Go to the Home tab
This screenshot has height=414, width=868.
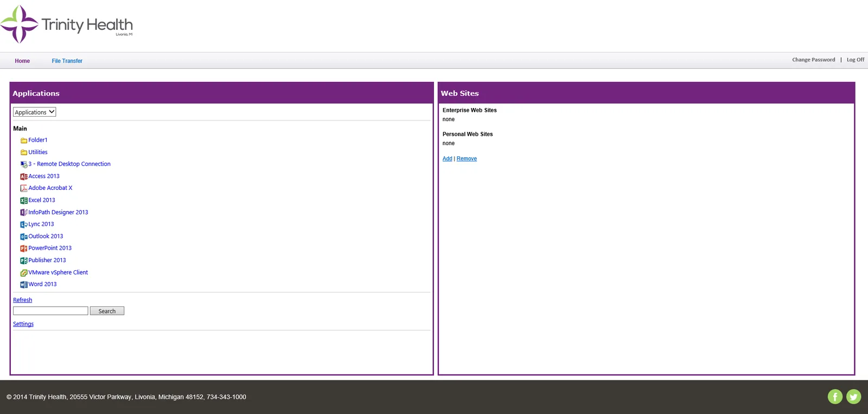22,61
